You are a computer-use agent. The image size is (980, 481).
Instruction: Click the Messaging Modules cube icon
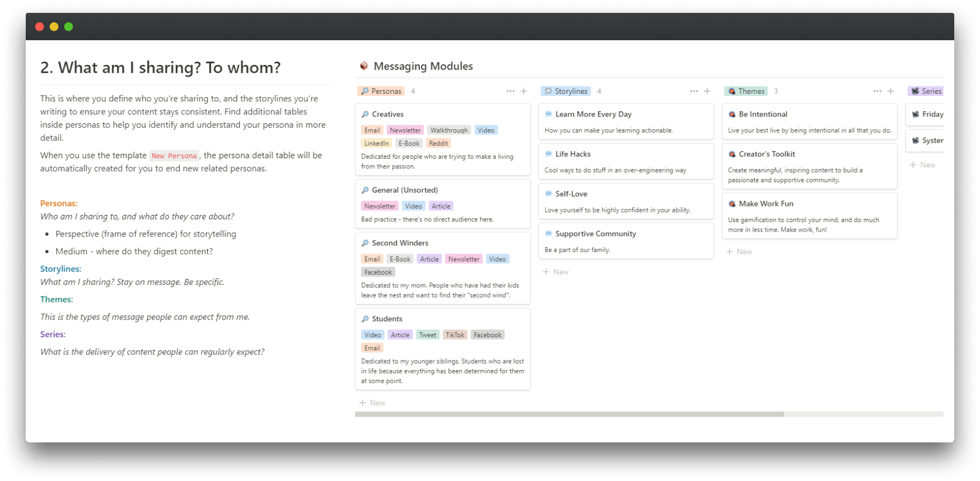click(x=364, y=66)
